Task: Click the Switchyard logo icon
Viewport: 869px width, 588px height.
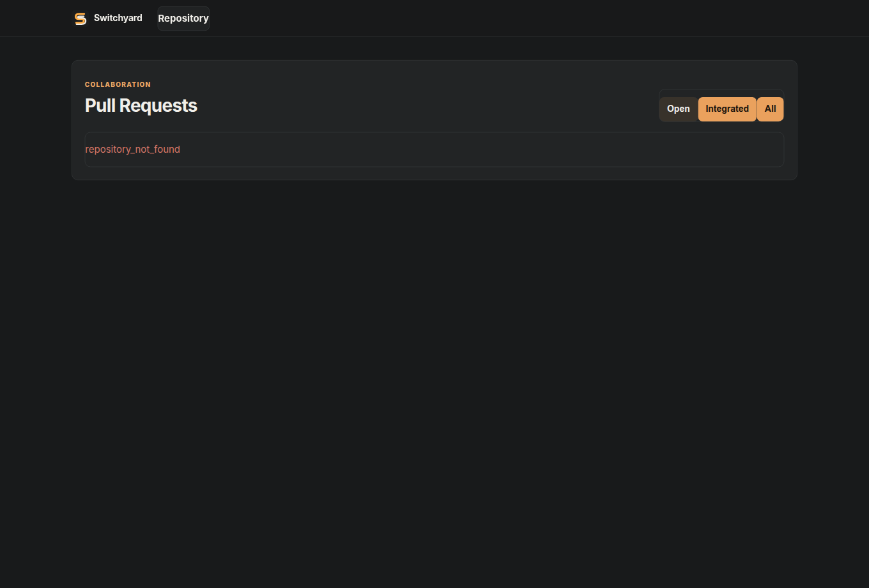Action: [80, 19]
